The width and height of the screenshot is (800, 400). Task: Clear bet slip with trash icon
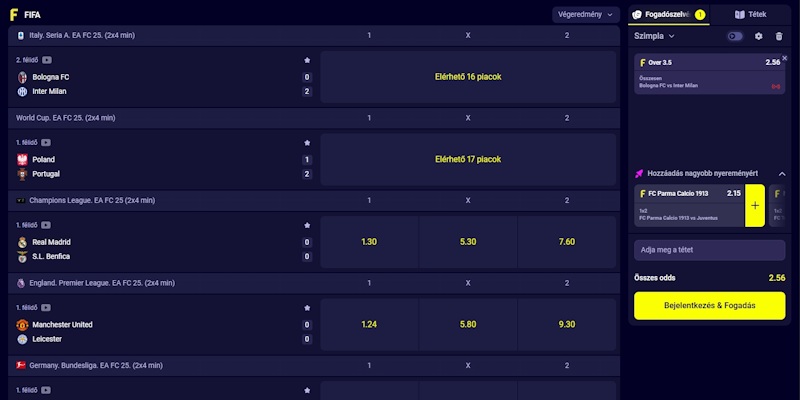[x=779, y=36]
